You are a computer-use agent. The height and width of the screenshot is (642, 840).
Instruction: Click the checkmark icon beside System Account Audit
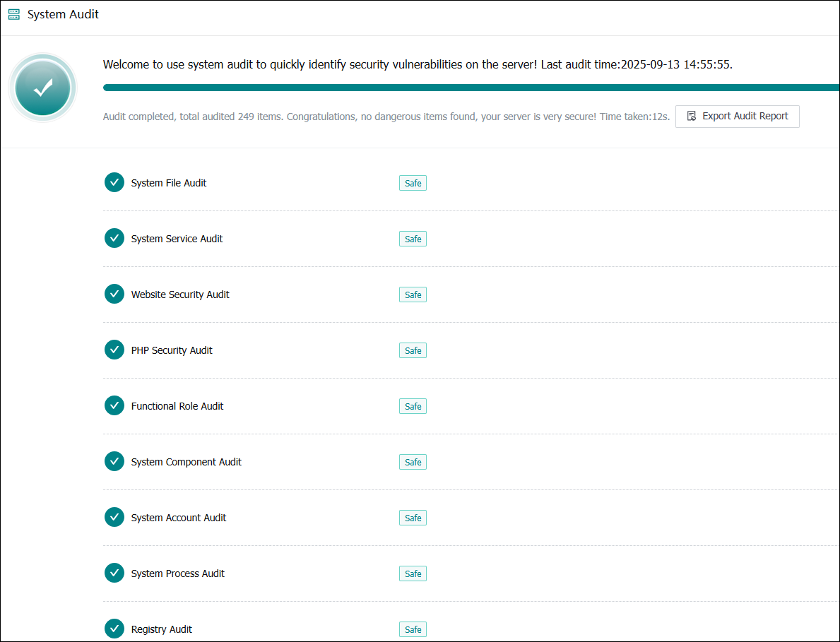[x=114, y=518]
